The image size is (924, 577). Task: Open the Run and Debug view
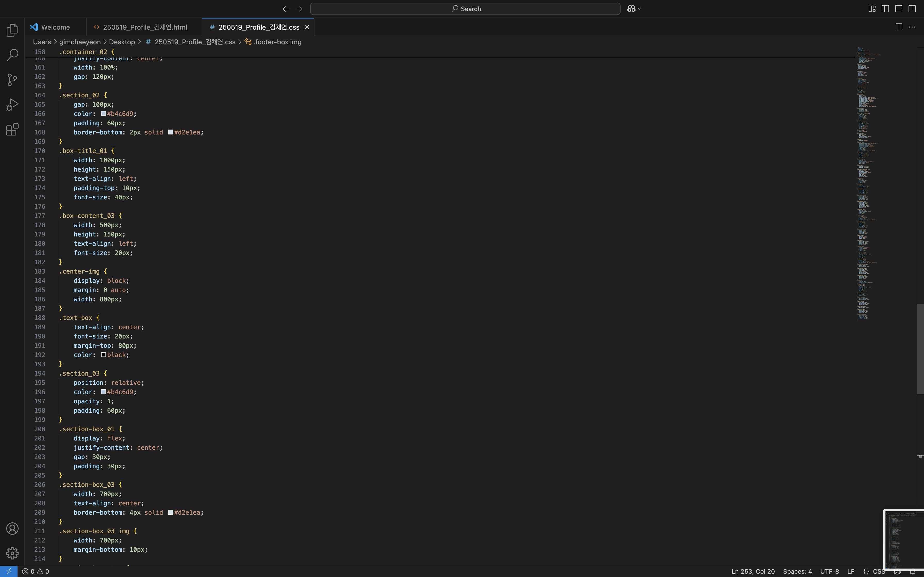click(12, 105)
